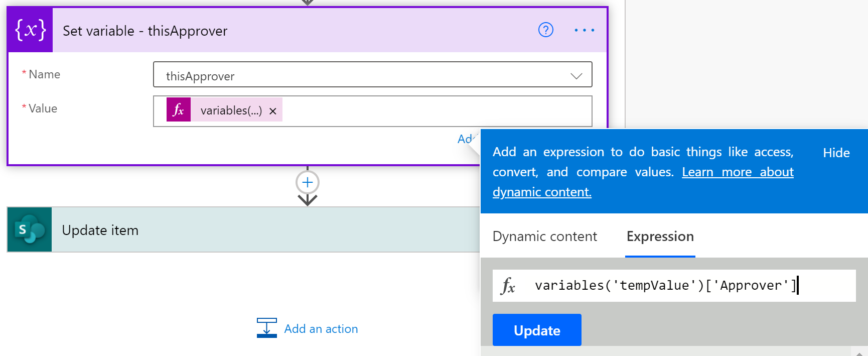Select the Expression tab
The width and height of the screenshot is (868, 356).
coord(660,236)
